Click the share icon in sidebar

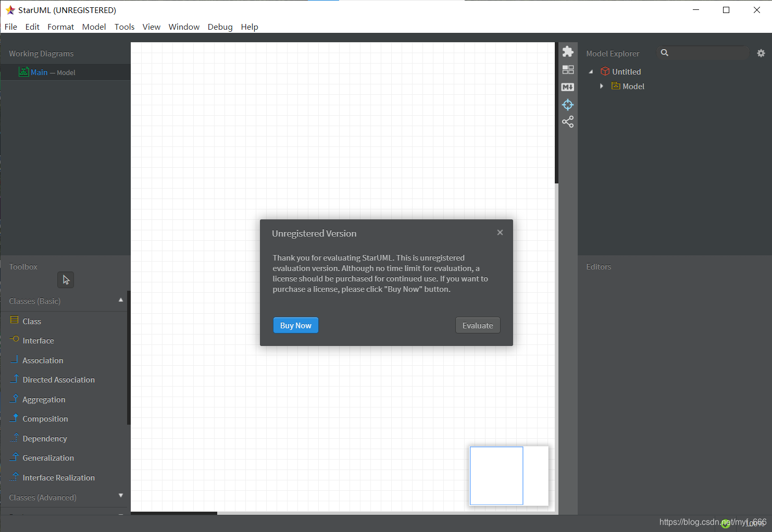(568, 122)
